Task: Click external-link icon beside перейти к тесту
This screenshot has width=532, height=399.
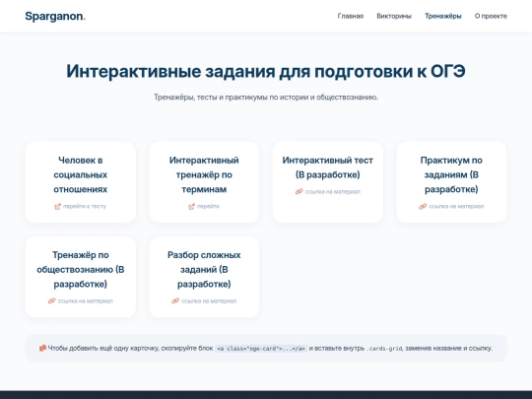Action: [58, 206]
